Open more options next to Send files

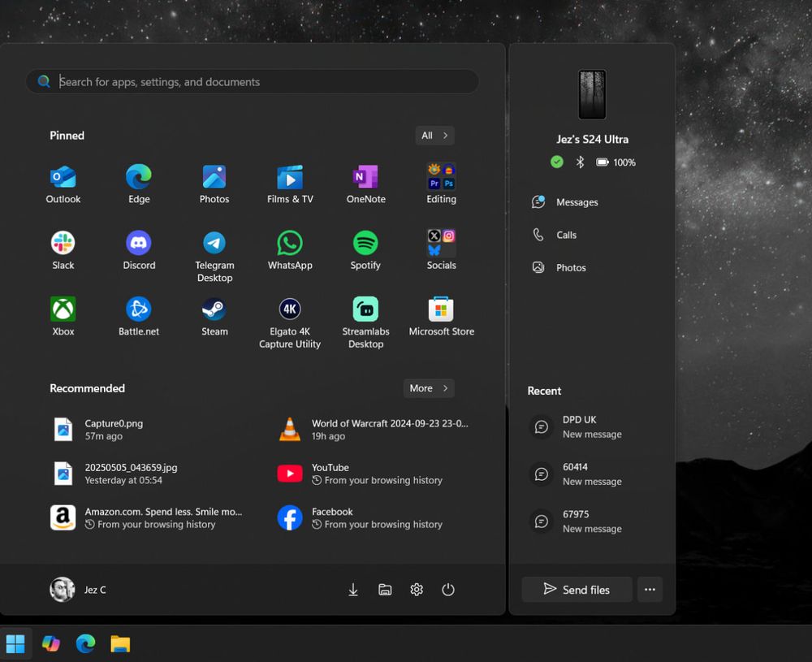point(650,590)
